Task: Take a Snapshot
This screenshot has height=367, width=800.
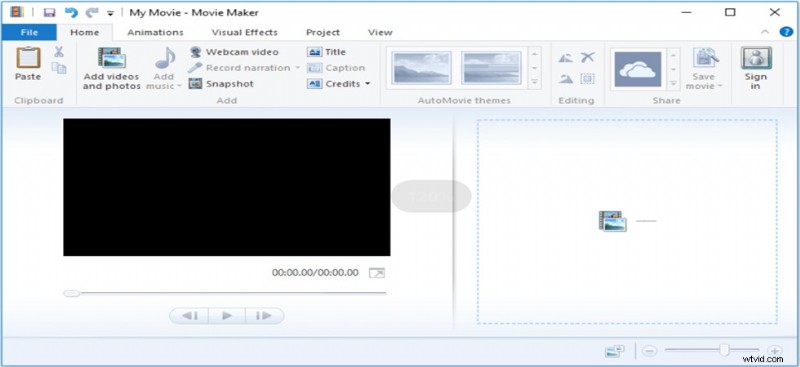Action: point(221,84)
